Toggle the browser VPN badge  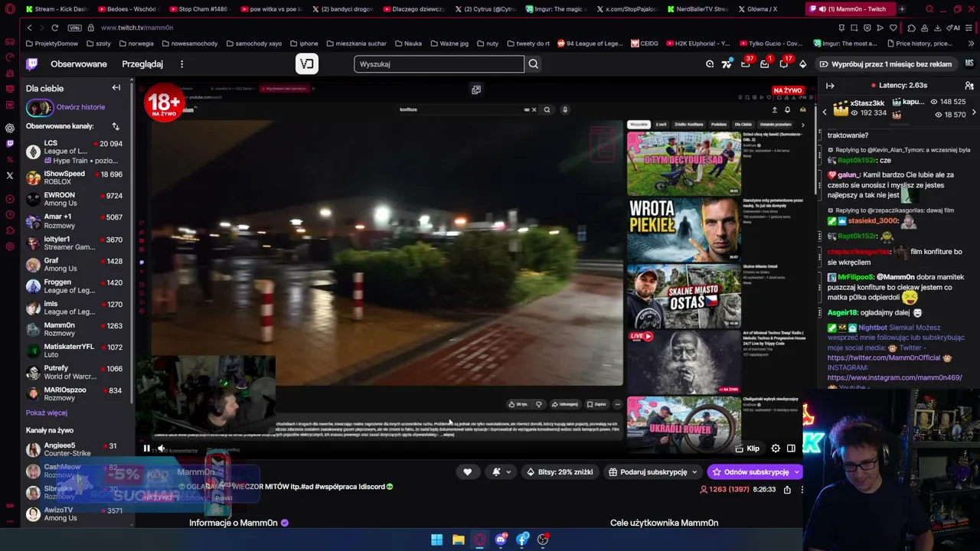point(74,28)
